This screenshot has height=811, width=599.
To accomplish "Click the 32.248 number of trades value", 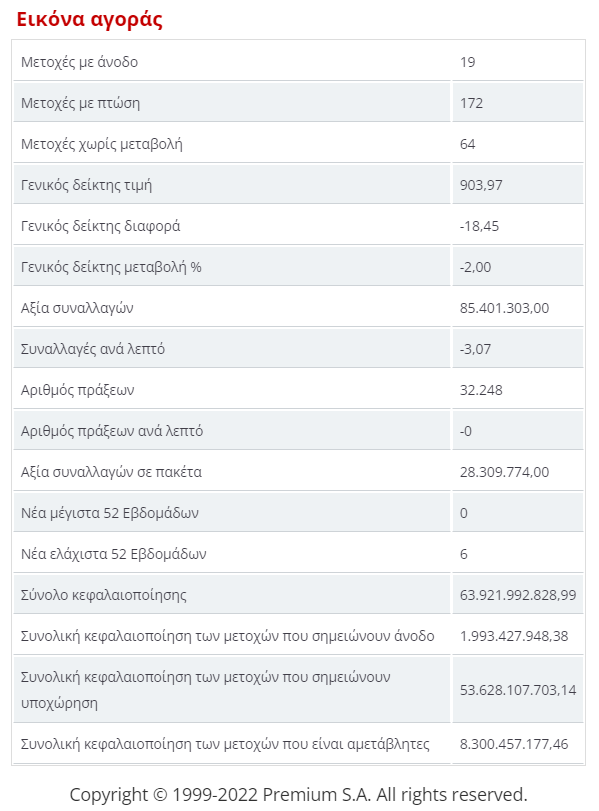I will 481,389.
